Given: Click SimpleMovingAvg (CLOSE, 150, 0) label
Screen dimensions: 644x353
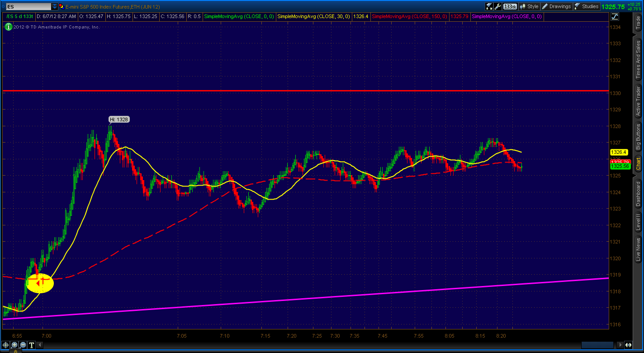Looking at the screenshot, I should (410, 16).
